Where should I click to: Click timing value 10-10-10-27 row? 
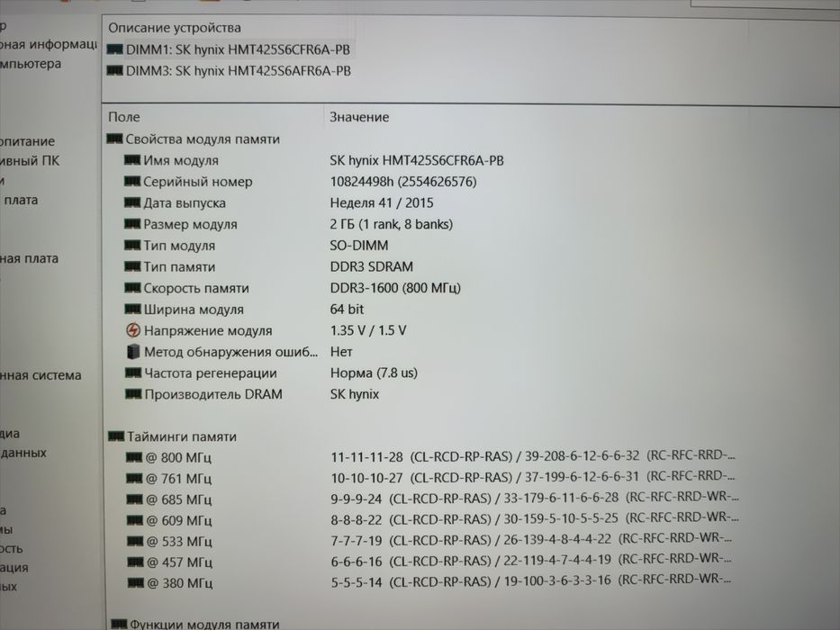pyautogui.click(x=533, y=477)
